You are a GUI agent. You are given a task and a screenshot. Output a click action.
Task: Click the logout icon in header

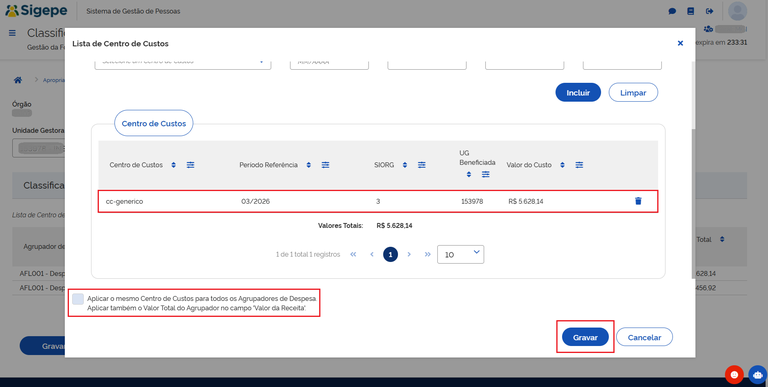coord(709,11)
